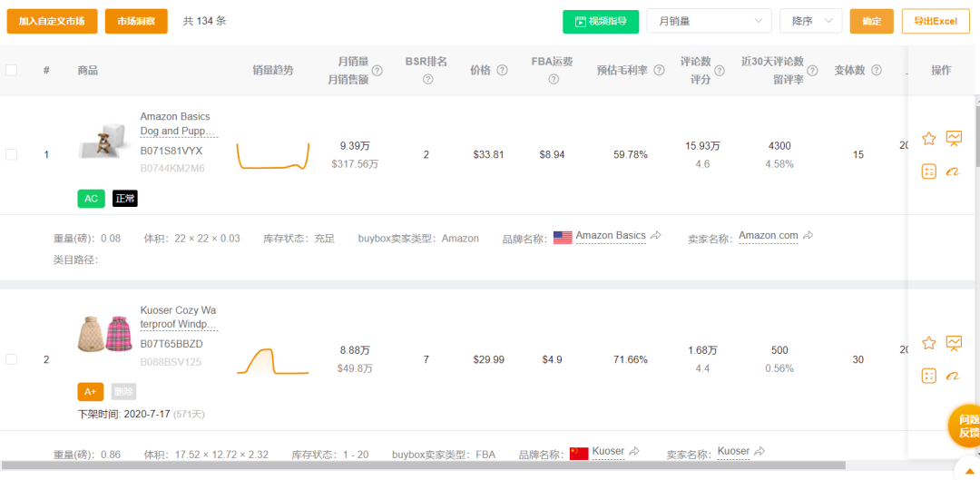Click the China flag icon by Kuoser
The height and width of the screenshot is (480, 980).
tap(579, 454)
